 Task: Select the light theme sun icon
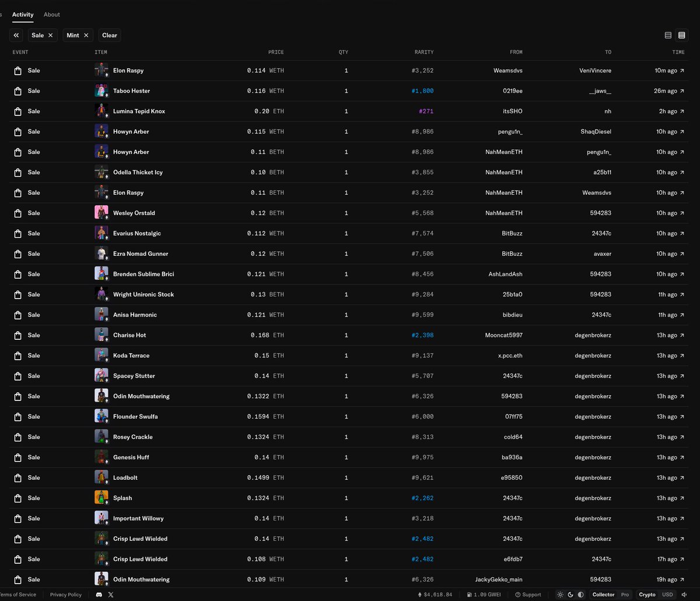point(560,595)
